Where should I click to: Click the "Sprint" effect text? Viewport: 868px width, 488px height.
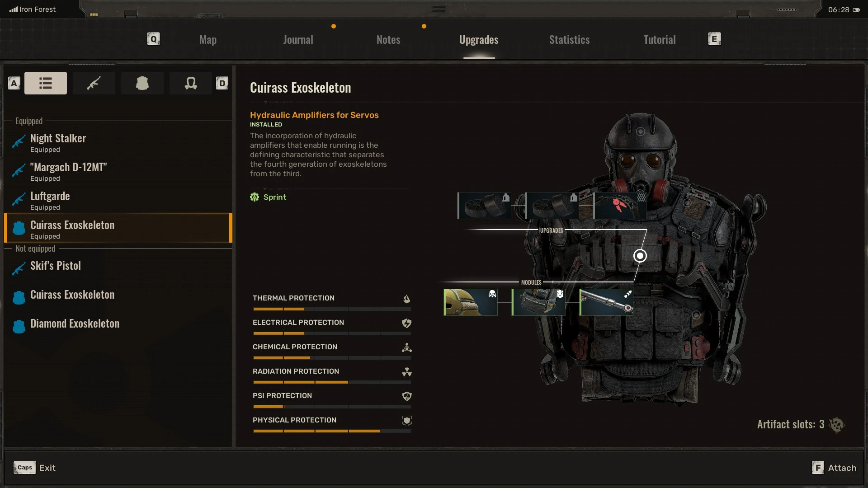pos(275,197)
